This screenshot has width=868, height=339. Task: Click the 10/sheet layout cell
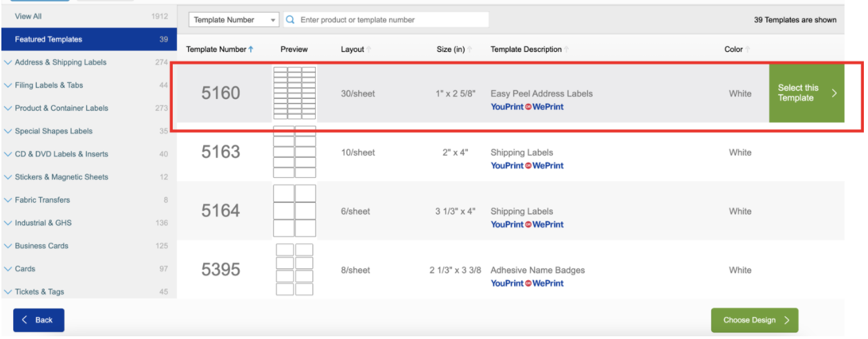tap(358, 152)
